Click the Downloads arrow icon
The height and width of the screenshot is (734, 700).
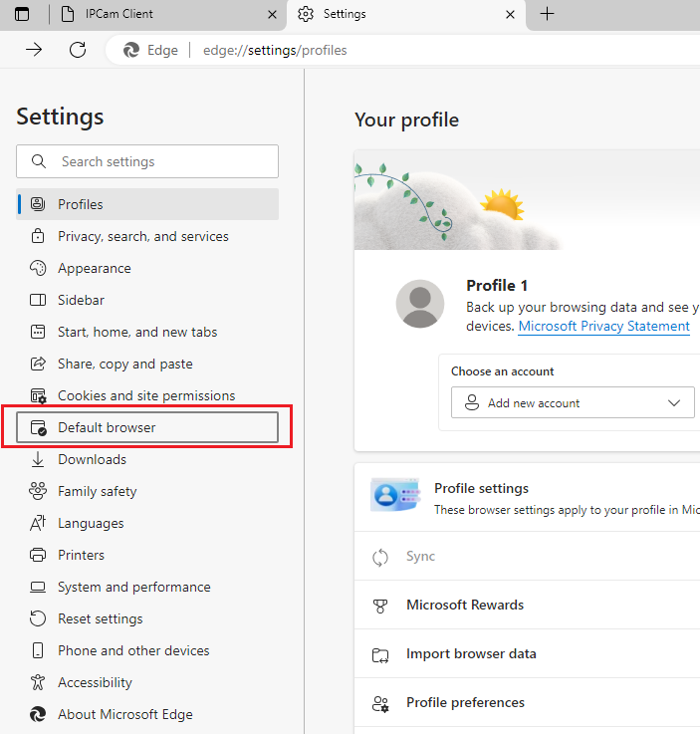(38, 459)
